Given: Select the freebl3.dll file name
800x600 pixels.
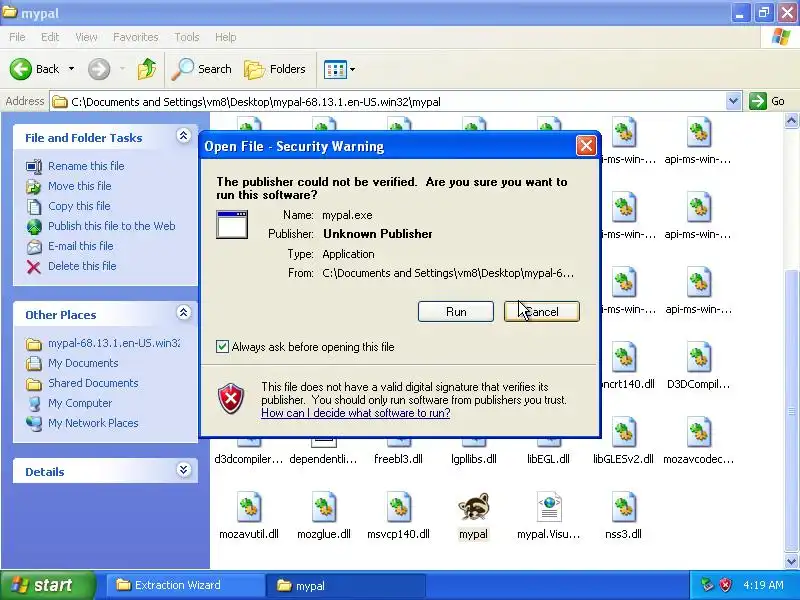Looking at the screenshot, I should 398,459.
